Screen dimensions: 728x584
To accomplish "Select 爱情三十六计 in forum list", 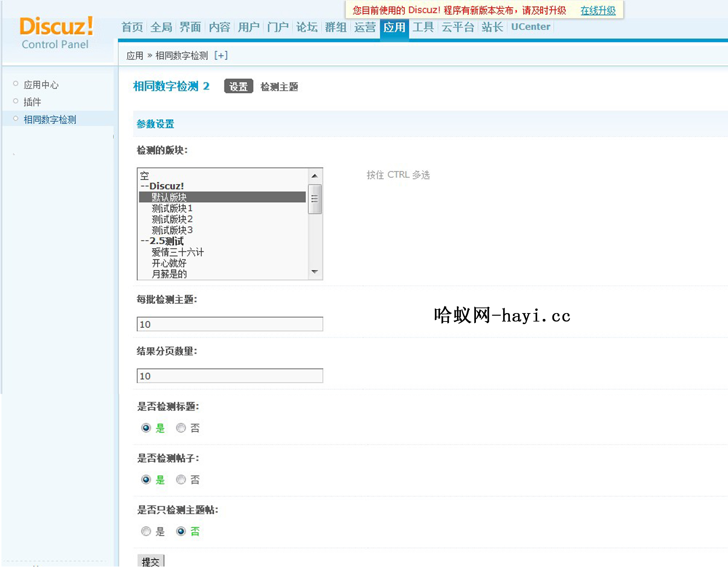I will click(x=177, y=252).
